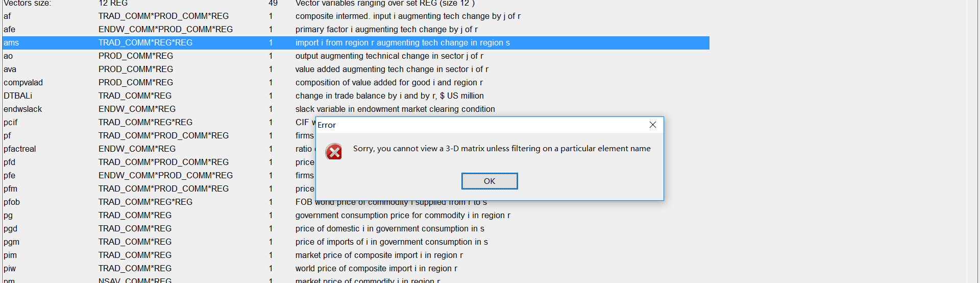980x283 pixels.
Task: Select the 'pfob' FOB world price row
Action: click(x=12, y=202)
